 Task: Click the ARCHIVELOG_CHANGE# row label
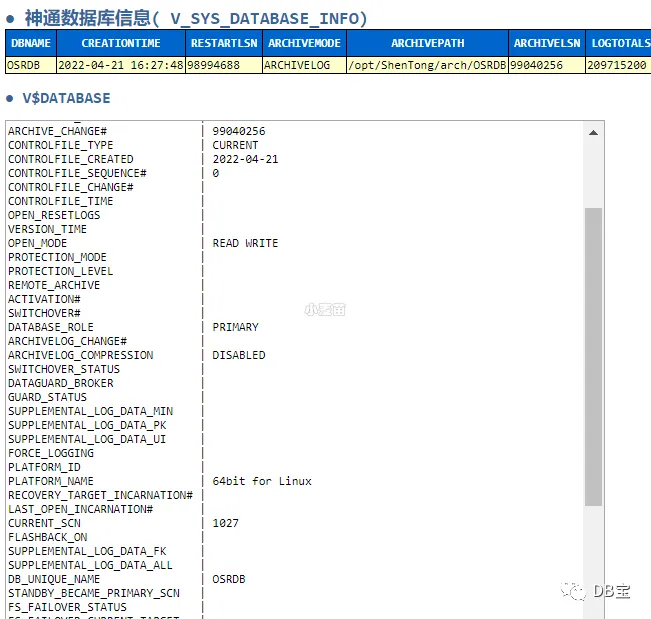coord(67,341)
